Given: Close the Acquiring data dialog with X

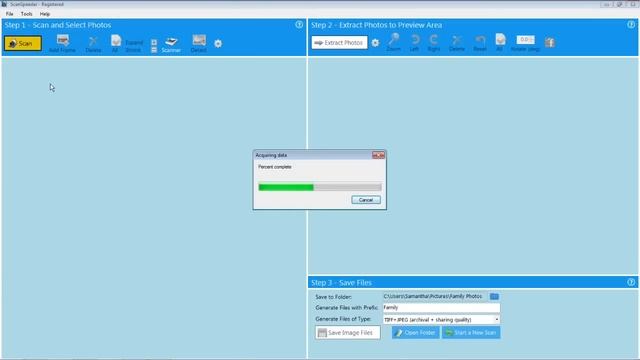Looking at the screenshot, I should (378, 155).
